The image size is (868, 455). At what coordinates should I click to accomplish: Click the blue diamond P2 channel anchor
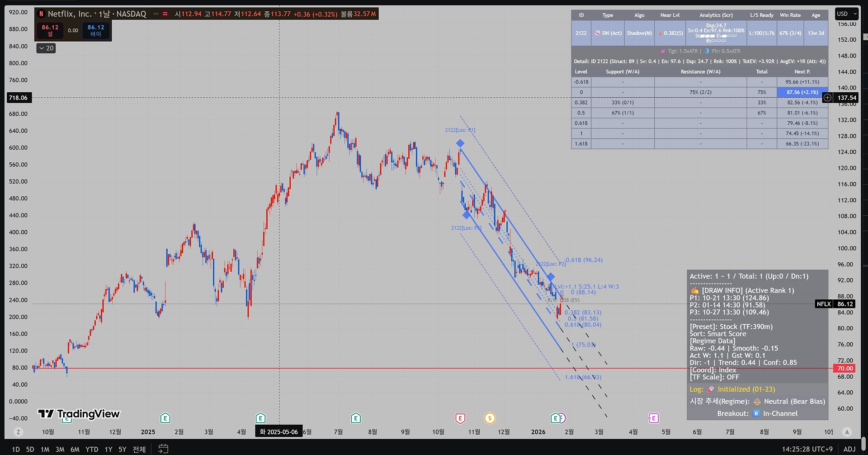[551, 276]
